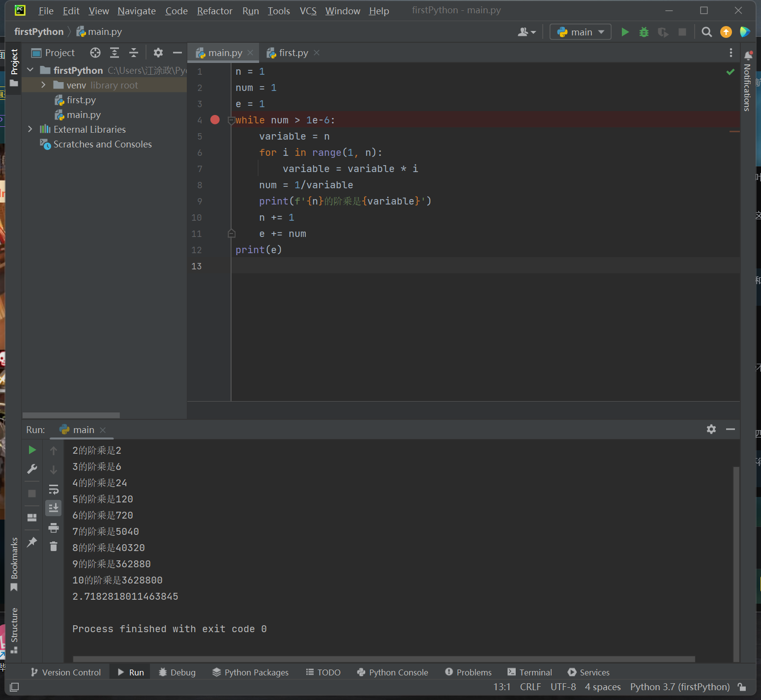Clear console output with trash icon
Viewport: 761px width, 700px height.
[x=54, y=546]
